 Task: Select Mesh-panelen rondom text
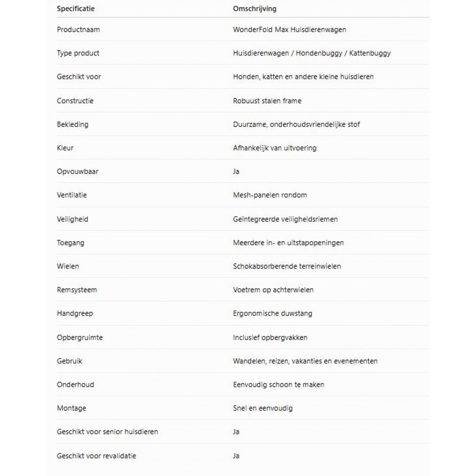click(270, 195)
